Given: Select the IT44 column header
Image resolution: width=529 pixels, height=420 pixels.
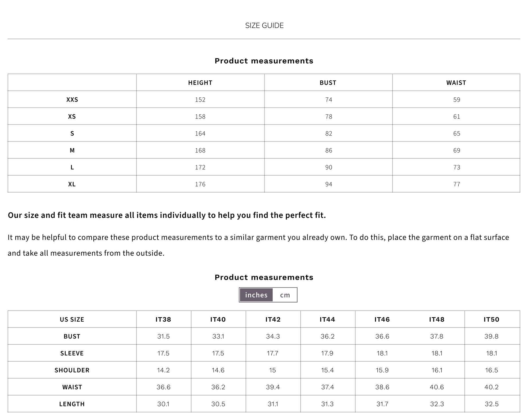Looking at the screenshot, I should (327, 319).
